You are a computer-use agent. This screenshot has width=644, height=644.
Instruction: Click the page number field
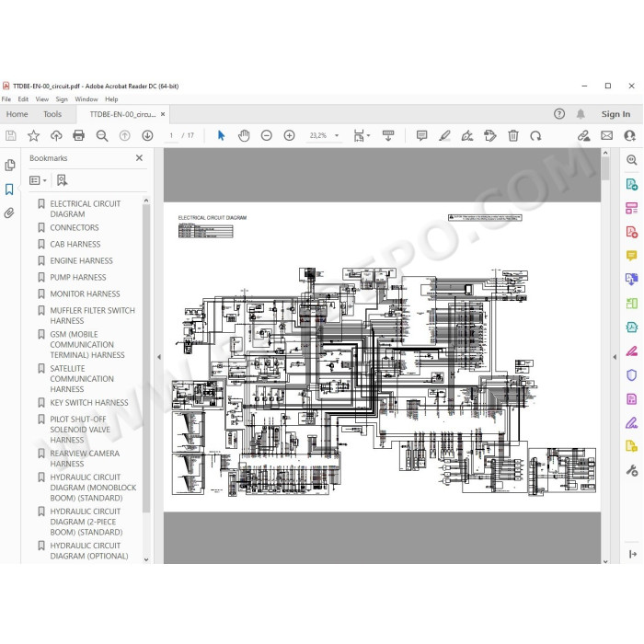(x=171, y=135)
